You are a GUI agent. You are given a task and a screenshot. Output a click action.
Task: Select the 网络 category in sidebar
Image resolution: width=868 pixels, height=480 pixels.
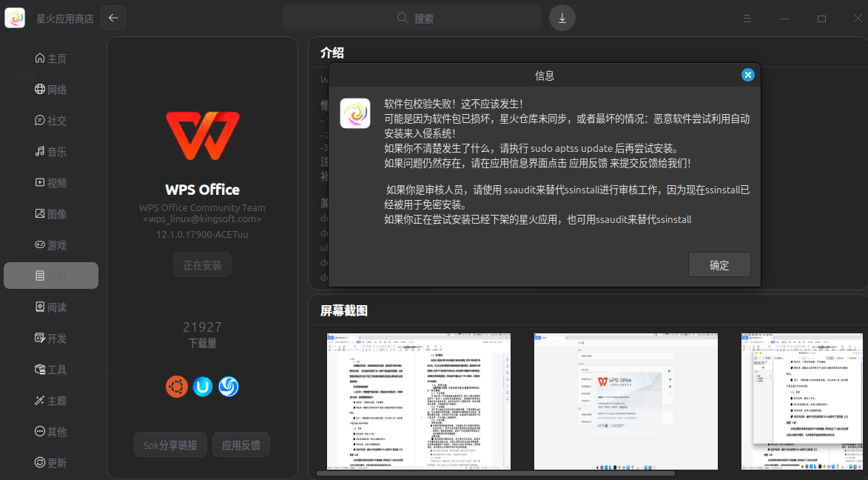51,89
